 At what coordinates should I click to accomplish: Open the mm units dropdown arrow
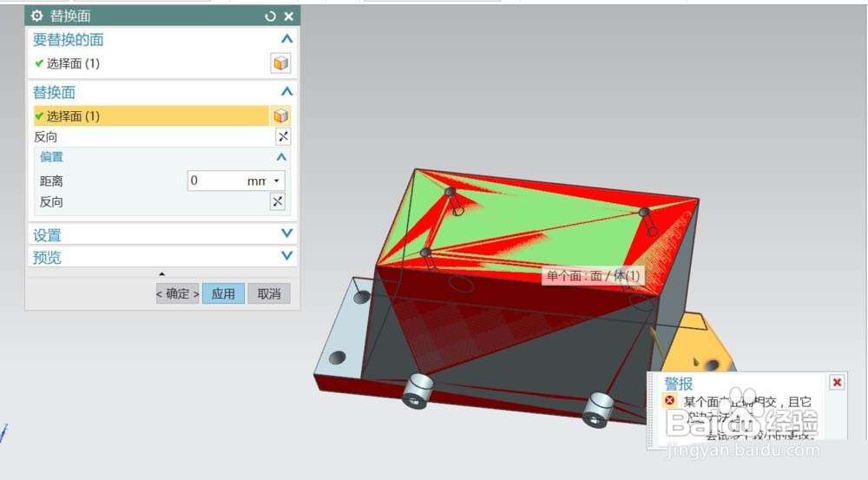[x=277, y=181]
